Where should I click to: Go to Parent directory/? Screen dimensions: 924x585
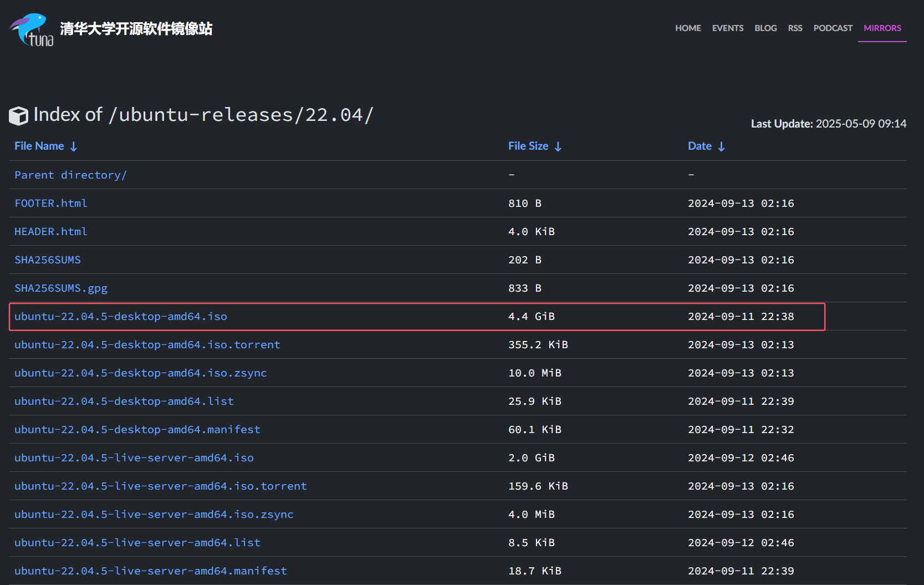pos(70,175)
